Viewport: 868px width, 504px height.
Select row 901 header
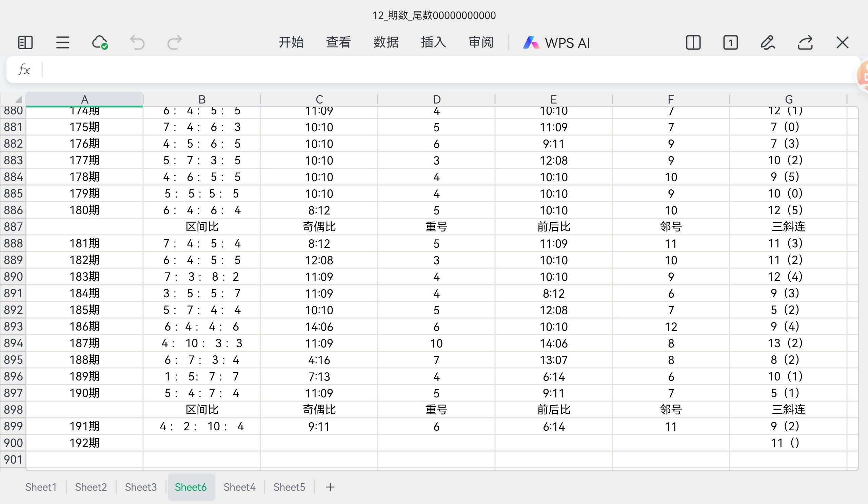point(13,460)
